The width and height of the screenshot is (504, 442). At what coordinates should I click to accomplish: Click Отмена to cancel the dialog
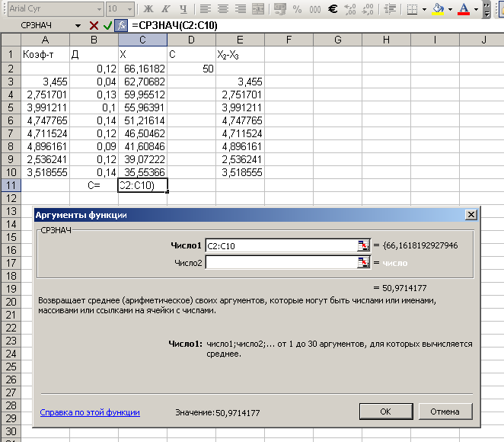pos(445,412)
